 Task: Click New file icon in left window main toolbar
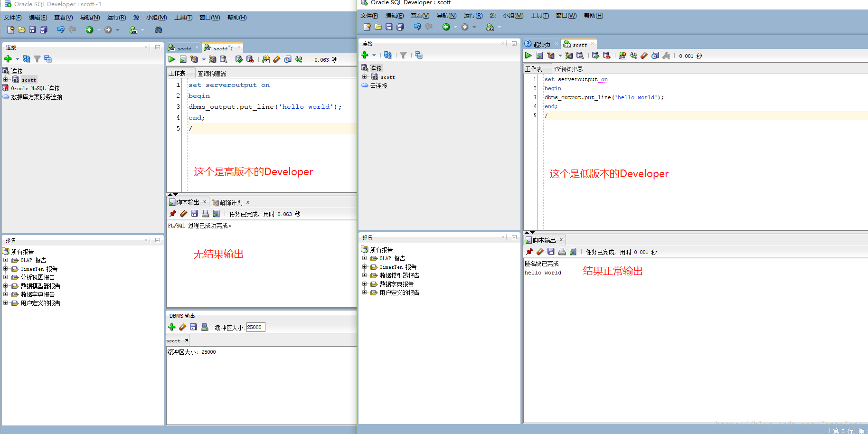pyautogui.click(x=10, y=30)
